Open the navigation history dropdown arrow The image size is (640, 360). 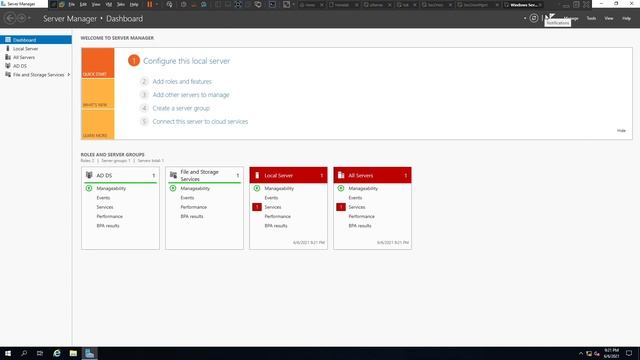click(29, 18)
